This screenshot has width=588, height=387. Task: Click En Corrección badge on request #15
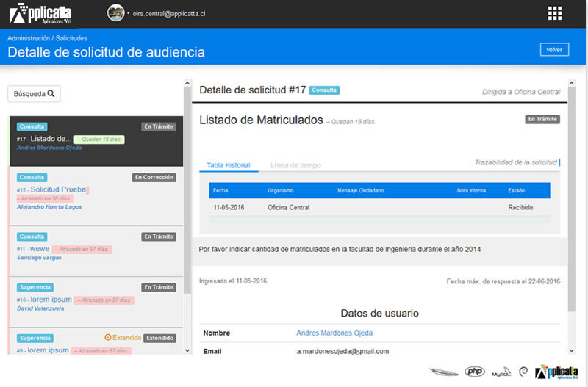(154, 177)
